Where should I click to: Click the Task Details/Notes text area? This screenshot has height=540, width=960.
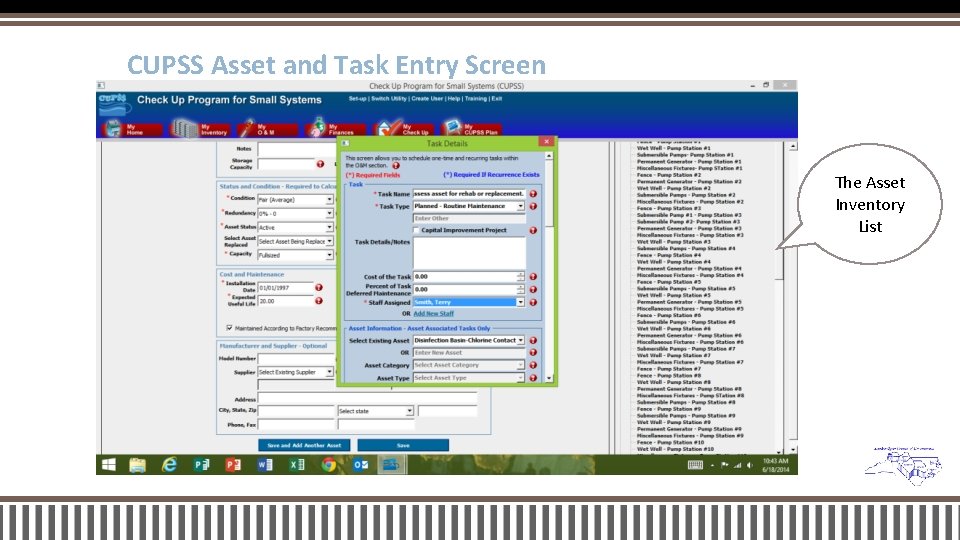(x=469, y=253)
